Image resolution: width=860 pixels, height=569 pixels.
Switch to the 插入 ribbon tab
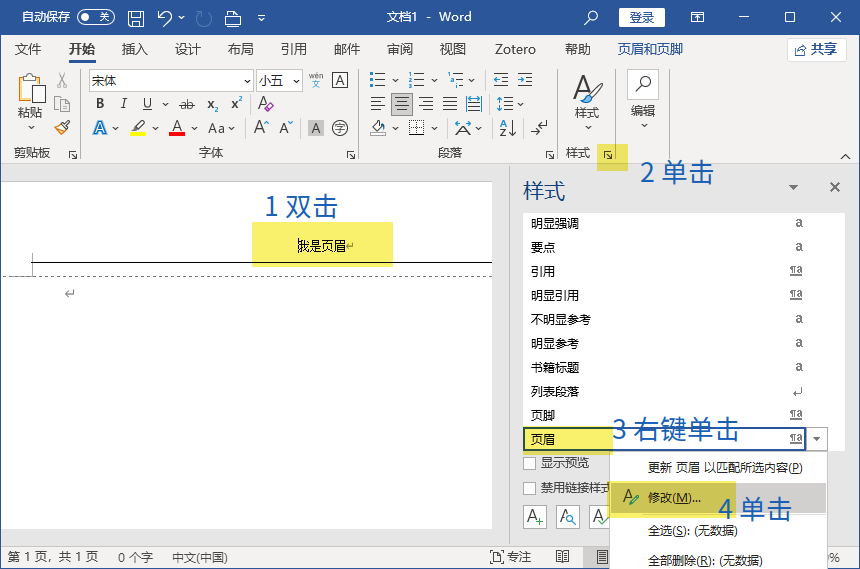(x=134, y=49)
